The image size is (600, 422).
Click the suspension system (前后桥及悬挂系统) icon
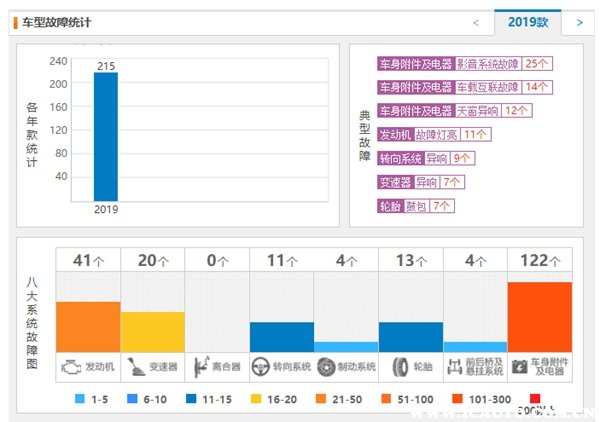457,367
